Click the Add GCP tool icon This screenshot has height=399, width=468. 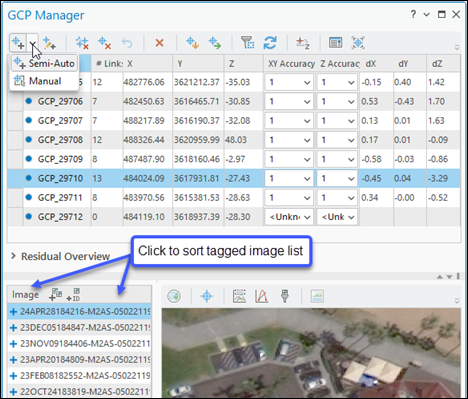(18, 43)
